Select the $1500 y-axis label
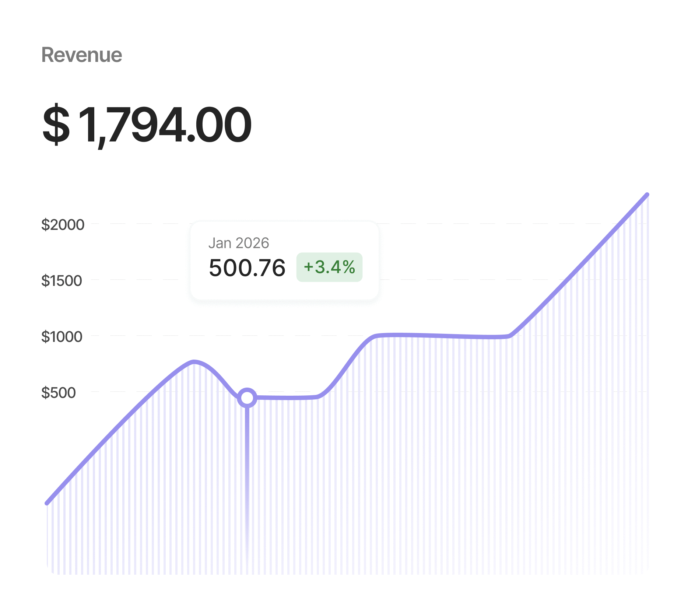This screenshot has height=616, width=688. tap(62, 281)
